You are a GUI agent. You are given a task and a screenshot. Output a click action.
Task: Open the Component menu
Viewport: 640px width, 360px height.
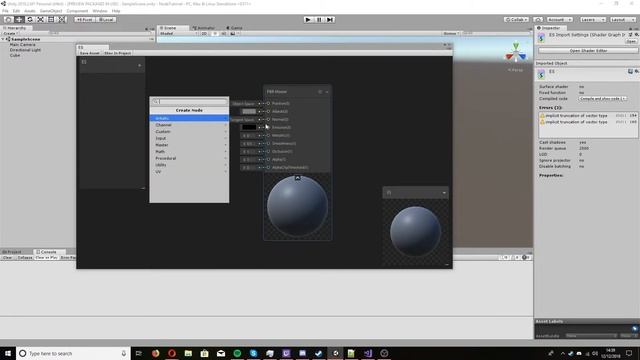pyautogui.click(x=77, y=11)
